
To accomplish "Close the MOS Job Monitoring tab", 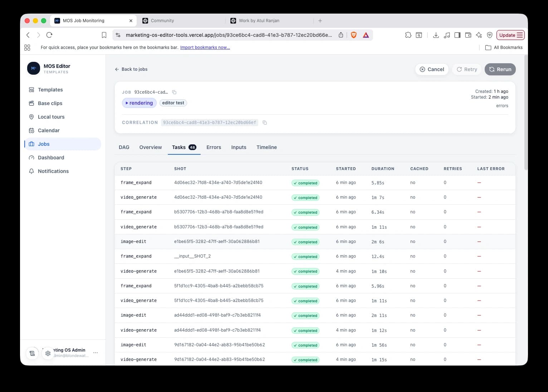I will coord(131,21).
